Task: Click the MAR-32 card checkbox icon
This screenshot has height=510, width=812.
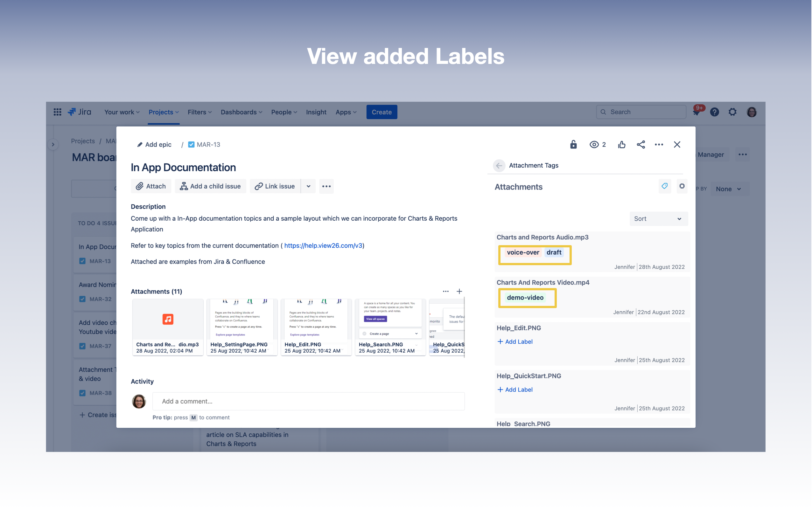Action: pos(82,299)
